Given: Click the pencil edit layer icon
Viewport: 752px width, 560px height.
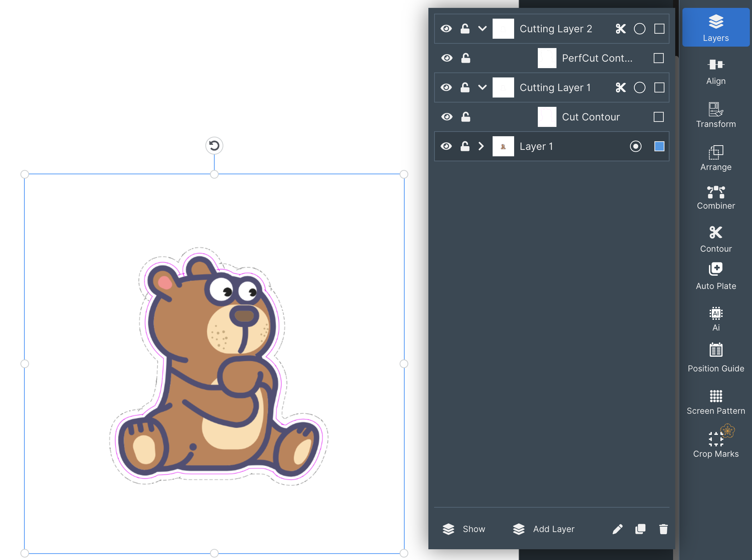Looking at the screenshot, I should point(617,529).
